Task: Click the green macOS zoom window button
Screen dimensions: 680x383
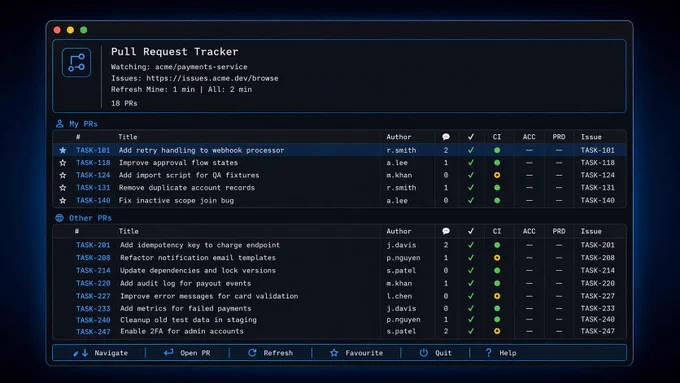Action: (84, 30)
